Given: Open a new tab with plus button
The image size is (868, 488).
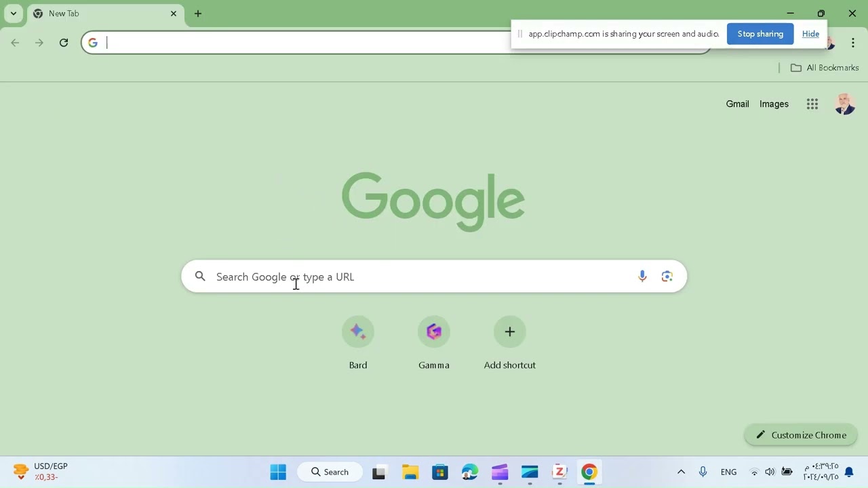Looking at the screenshot, I should (x=198, y=14).
